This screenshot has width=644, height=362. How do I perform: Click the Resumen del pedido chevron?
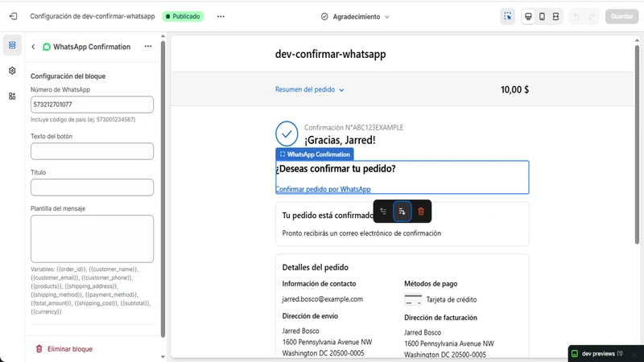(x=341, y=90)
